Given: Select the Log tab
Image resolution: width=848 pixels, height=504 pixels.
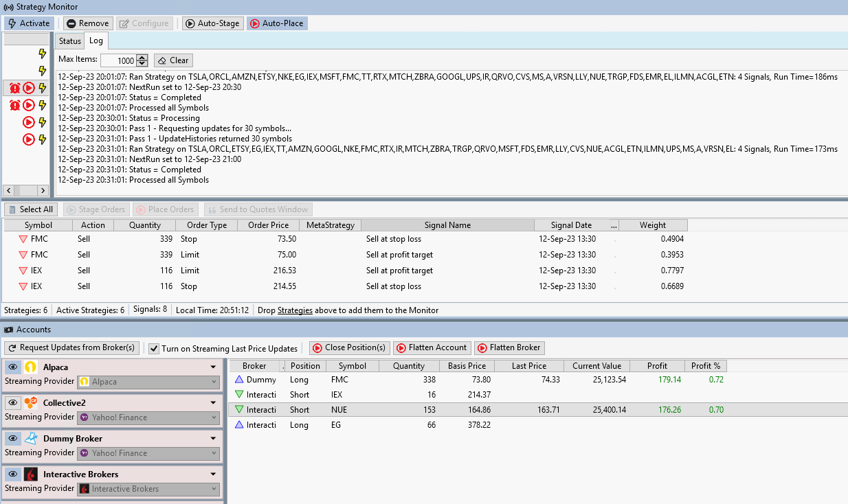Looking at the screenshot, I should pyautogui.click(x=96, y=41).
